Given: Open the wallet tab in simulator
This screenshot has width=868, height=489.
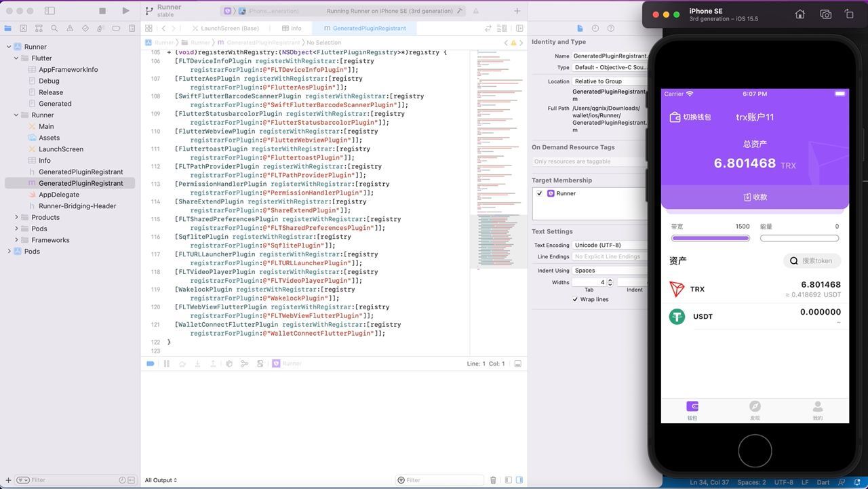Looking at the screenshot, I should [692, 410].
